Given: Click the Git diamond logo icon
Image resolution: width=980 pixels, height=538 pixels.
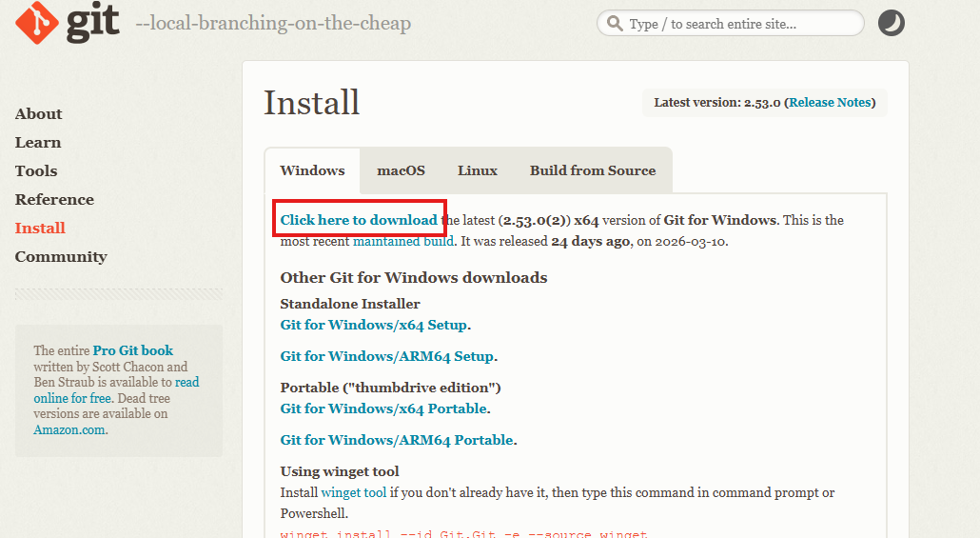Looking at the screenshot, I should pyautogui.click(x=37, y=23).
